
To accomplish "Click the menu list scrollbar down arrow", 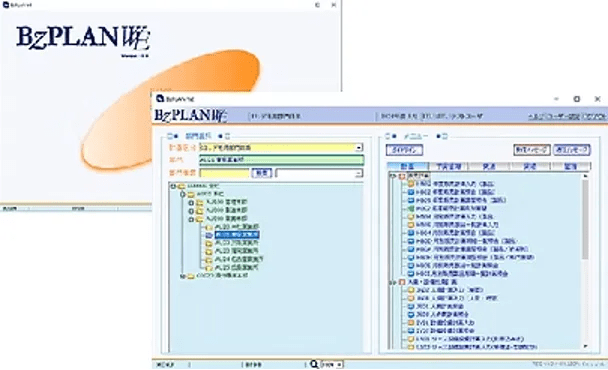I will click(x=586, y=346).
